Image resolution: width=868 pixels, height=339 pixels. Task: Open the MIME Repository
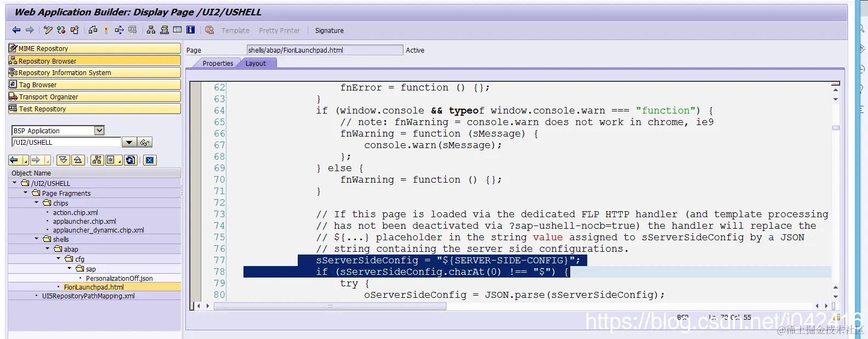tap(94, 49)
